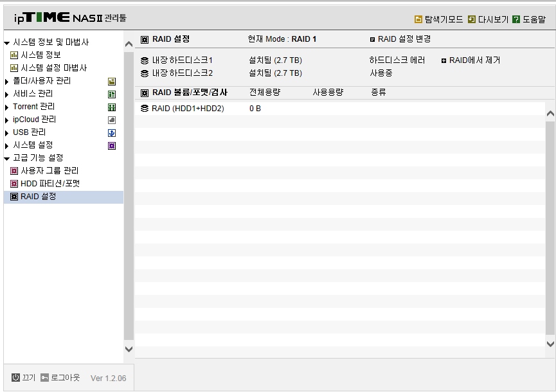Click the RAID volume list scroll up arrow
556x392 pixels.
click(550, 114)
